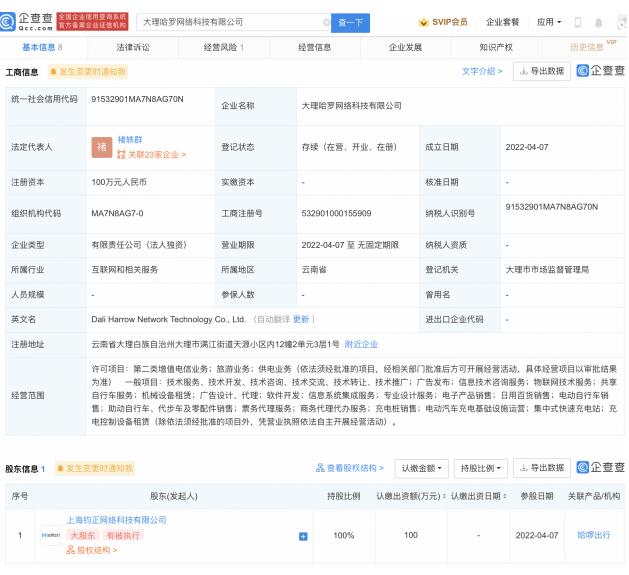
Task: Click registered capital 100万元人民币
Action: (x=119, y=182)
